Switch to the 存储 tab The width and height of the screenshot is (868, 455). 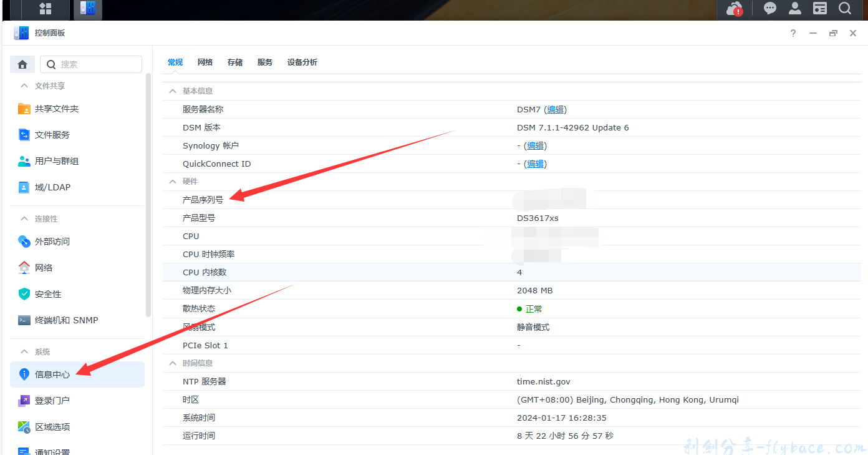pyautogui.click(x=235, y=62)
